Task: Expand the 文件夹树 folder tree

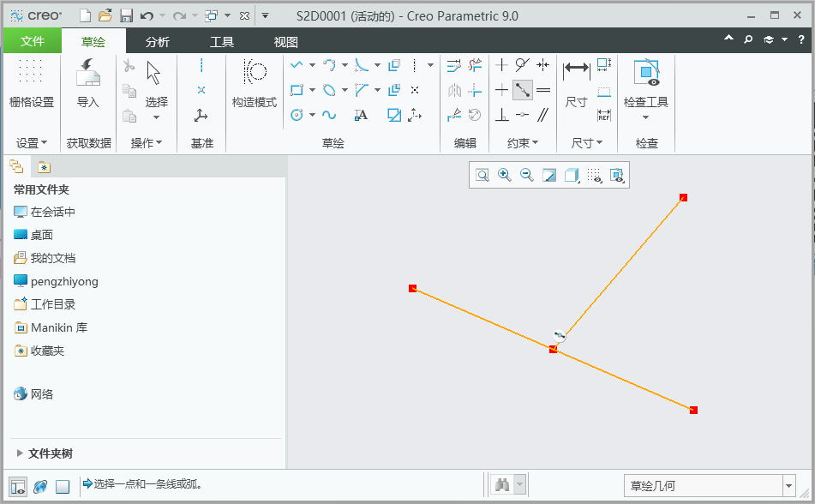Action: 20,453
